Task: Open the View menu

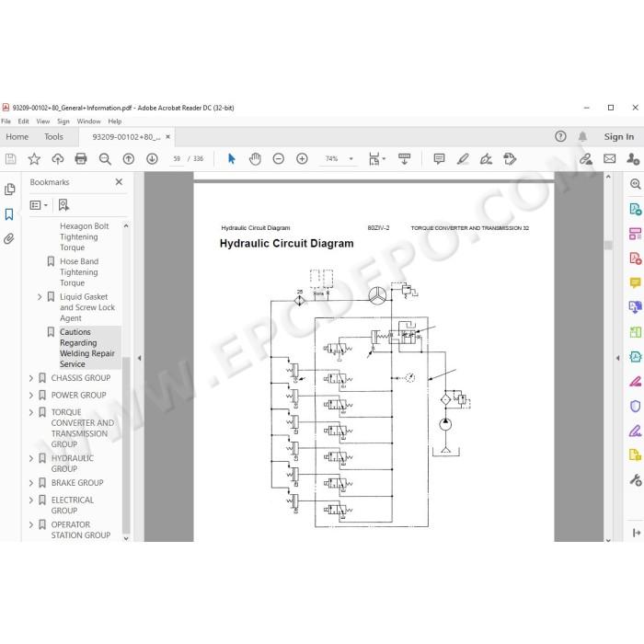Action: [42, 121]
